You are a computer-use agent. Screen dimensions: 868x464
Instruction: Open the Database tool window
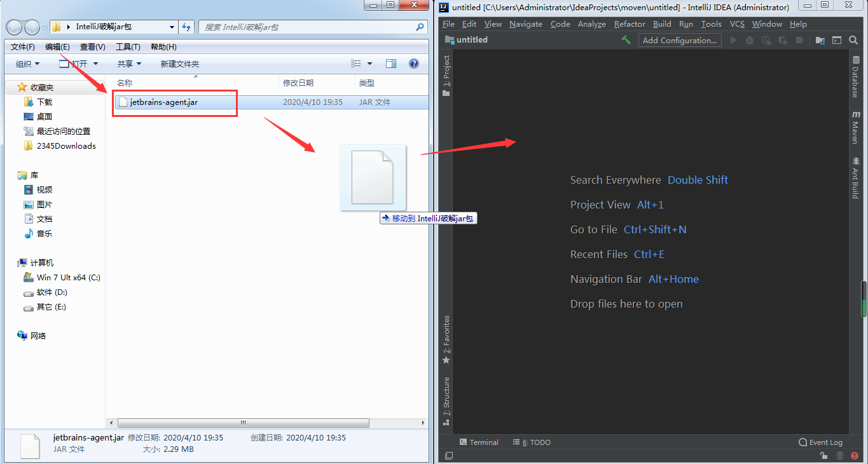pos(855,76)
